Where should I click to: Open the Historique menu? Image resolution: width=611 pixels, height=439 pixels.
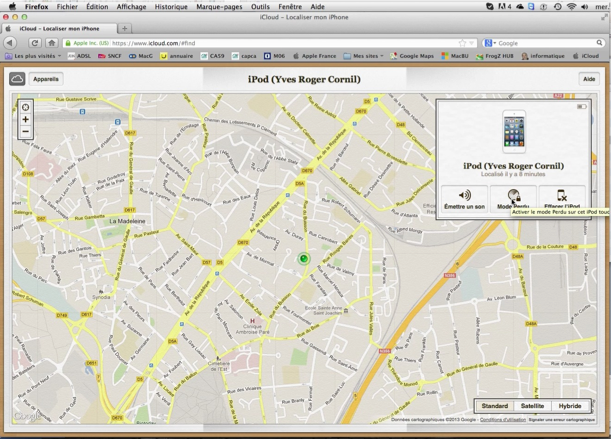[171, 7]
